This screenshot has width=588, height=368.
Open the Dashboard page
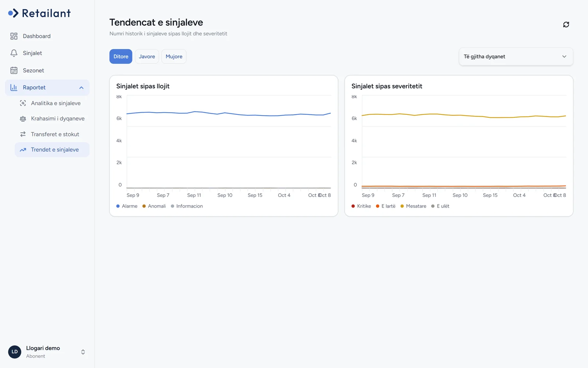[47, 36]
